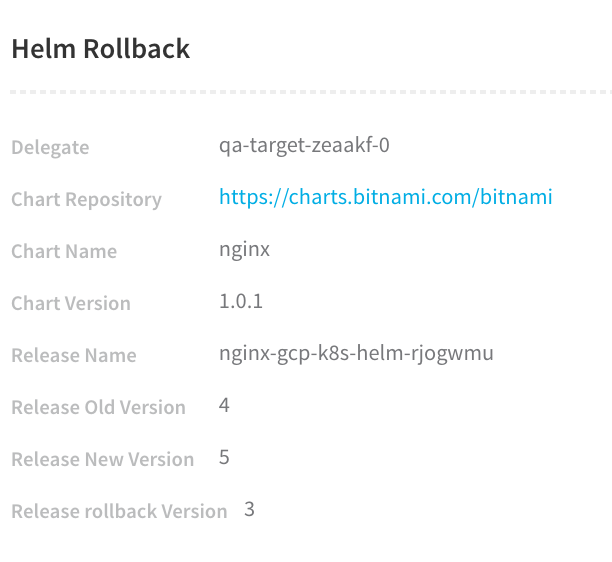Click the Chart Version label
Image resolution: width=612 pixels, height=562 pixels.
pos(71,303)
